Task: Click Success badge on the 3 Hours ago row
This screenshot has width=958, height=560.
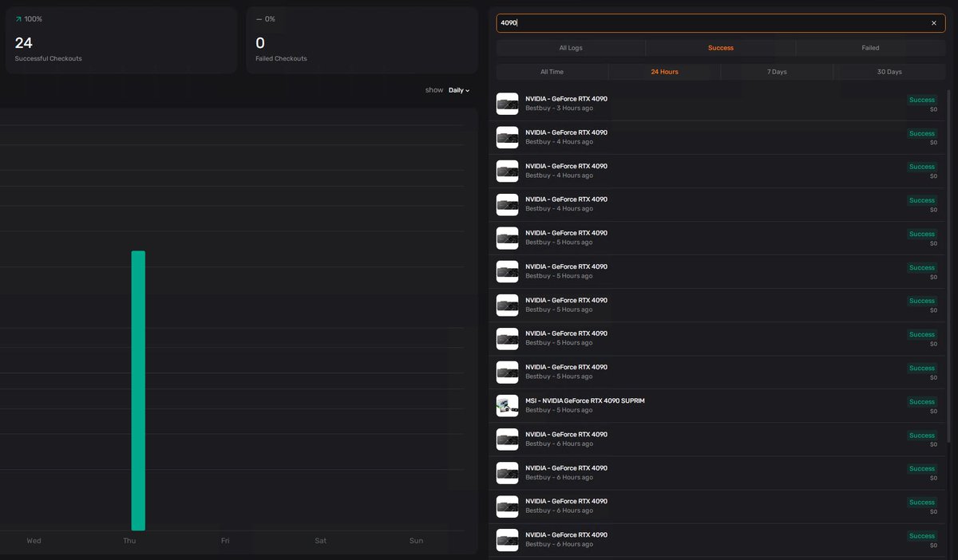Action: click(x=921, y=100)
